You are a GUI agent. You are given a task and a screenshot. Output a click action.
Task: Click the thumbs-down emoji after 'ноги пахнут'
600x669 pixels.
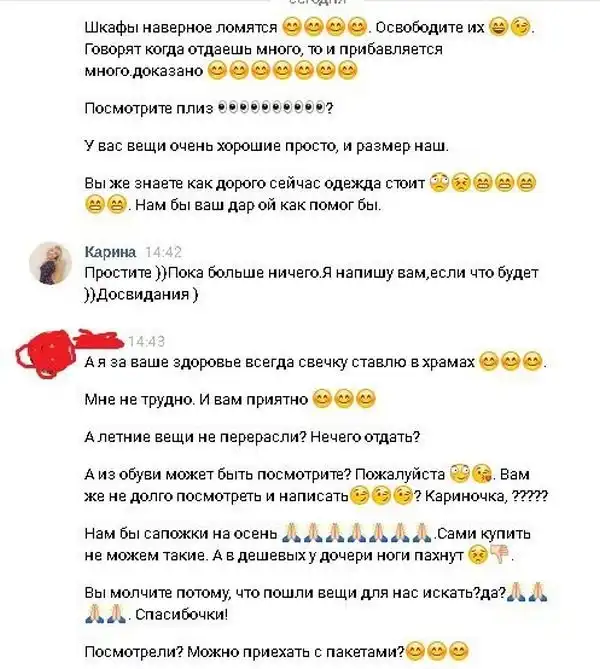(x=500, y=555)
